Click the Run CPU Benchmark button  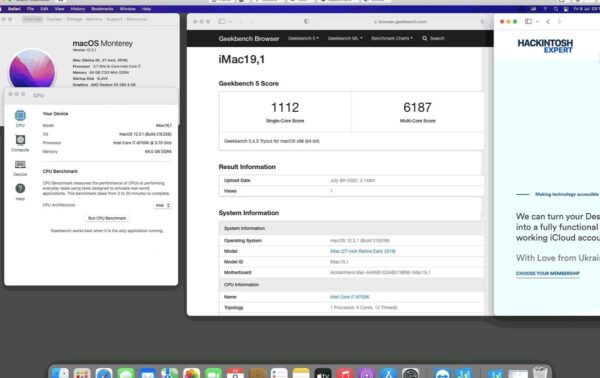[107, 218]
